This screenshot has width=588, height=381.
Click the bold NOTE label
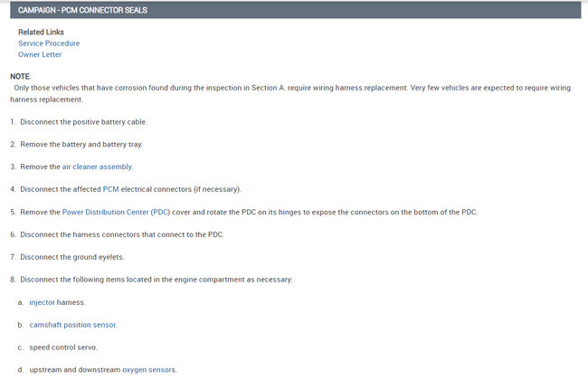20,77
